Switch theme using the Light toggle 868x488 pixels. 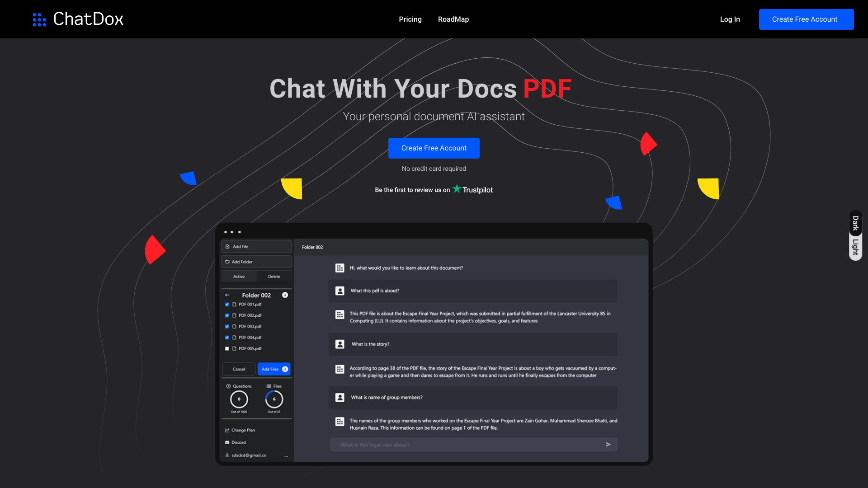(855, 245)
